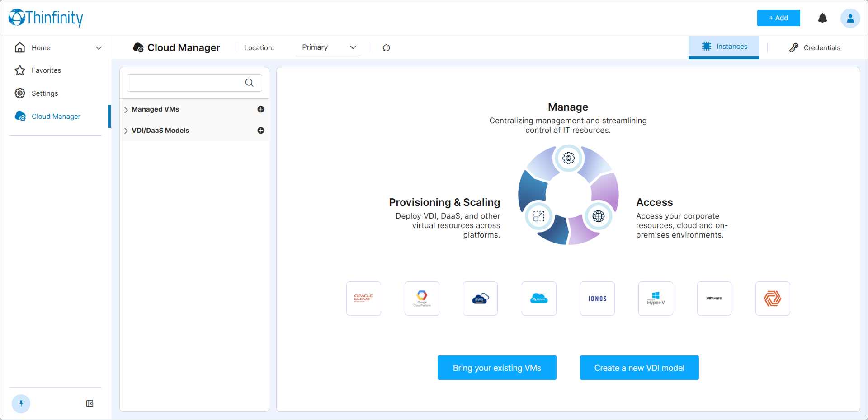The width and height of the screenshot is (868, 420).
Task: Select the Oracle Cloud provider tile
Action: coord(363,299)
